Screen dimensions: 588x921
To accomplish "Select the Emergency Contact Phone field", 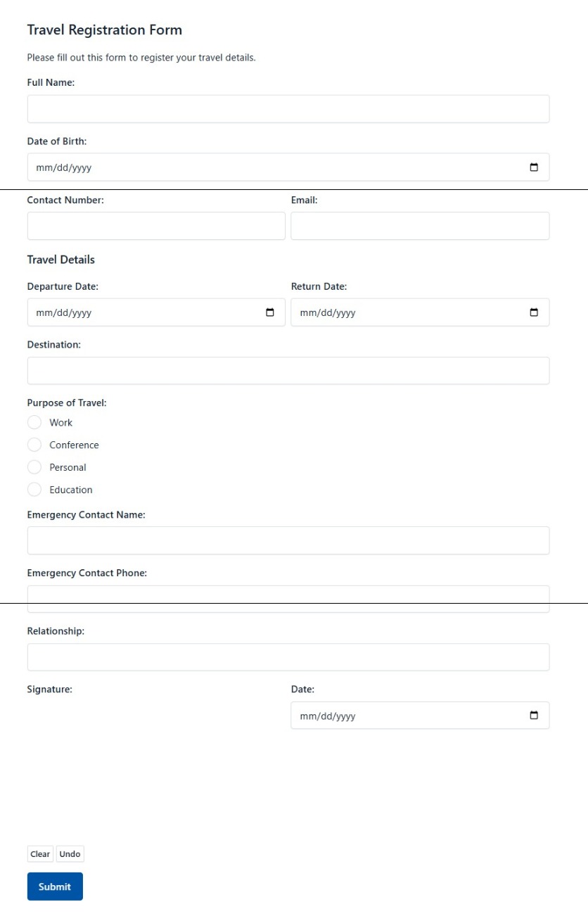I will coord(288,597).
